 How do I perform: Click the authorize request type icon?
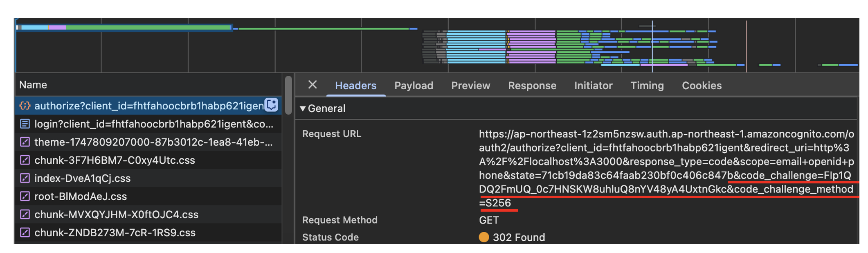click(x=25, y=106)
